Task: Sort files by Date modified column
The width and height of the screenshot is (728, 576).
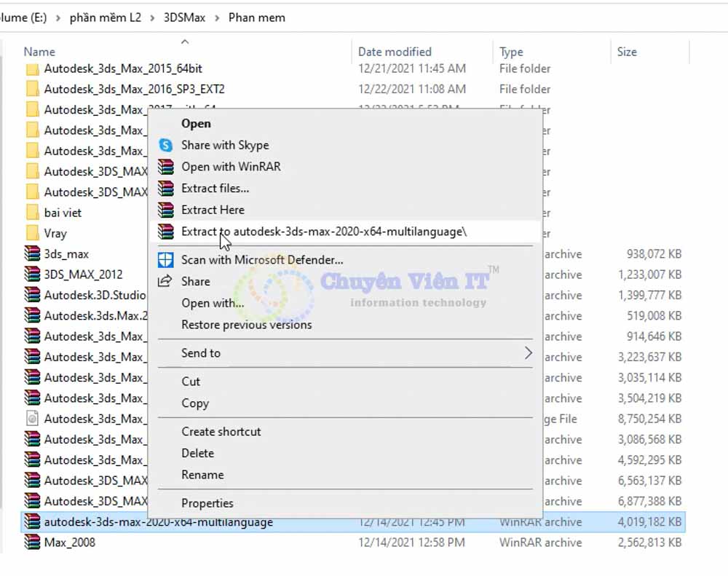Action: (395, 52)
